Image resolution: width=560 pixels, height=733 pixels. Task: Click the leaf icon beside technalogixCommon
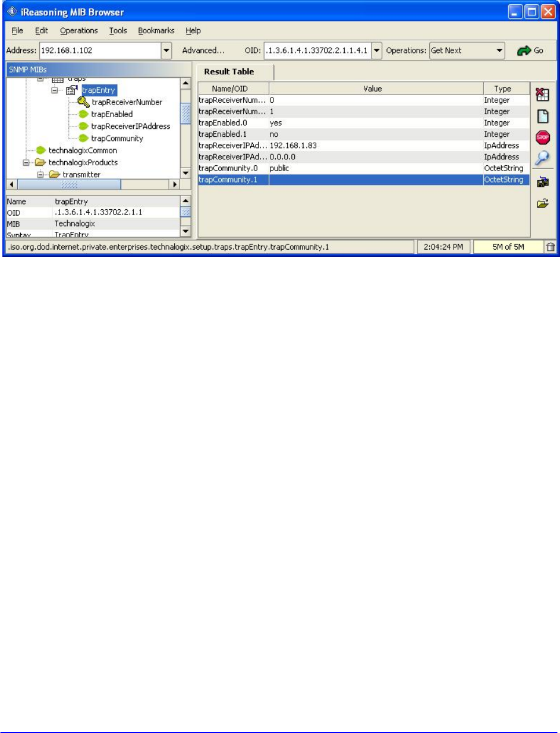tap(41, 150)
